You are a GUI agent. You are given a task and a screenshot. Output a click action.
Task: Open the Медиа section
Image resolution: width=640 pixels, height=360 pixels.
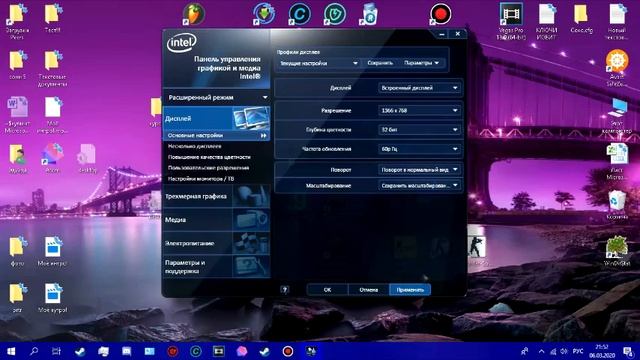[216, 220]
